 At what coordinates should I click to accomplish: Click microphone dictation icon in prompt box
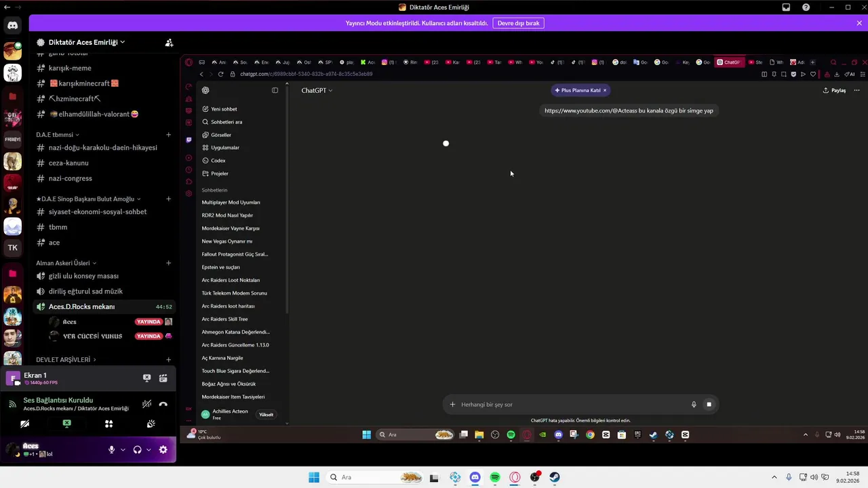(694, 405)
